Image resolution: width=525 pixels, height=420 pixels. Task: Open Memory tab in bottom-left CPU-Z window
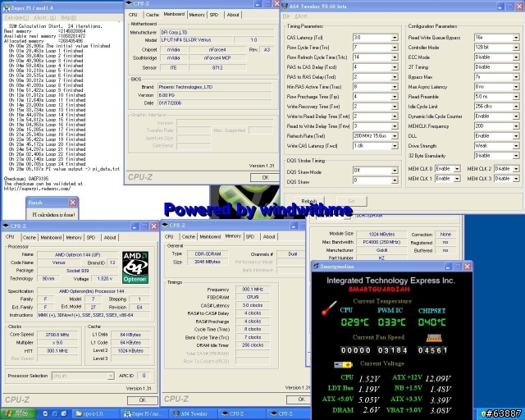click(74, 237)
